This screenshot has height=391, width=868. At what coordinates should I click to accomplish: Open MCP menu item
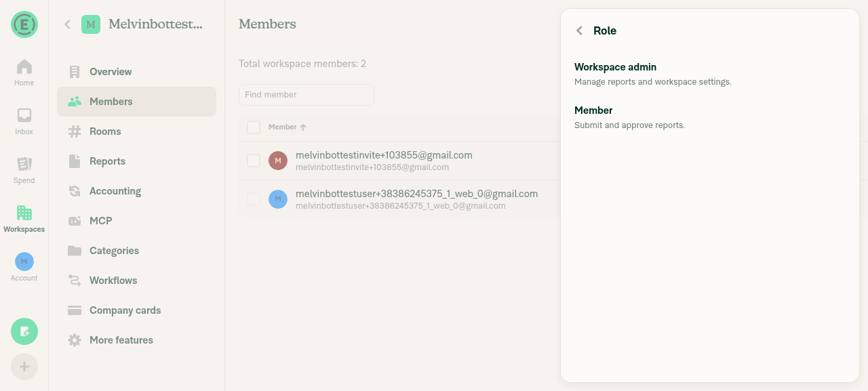[x=136, y=221]
